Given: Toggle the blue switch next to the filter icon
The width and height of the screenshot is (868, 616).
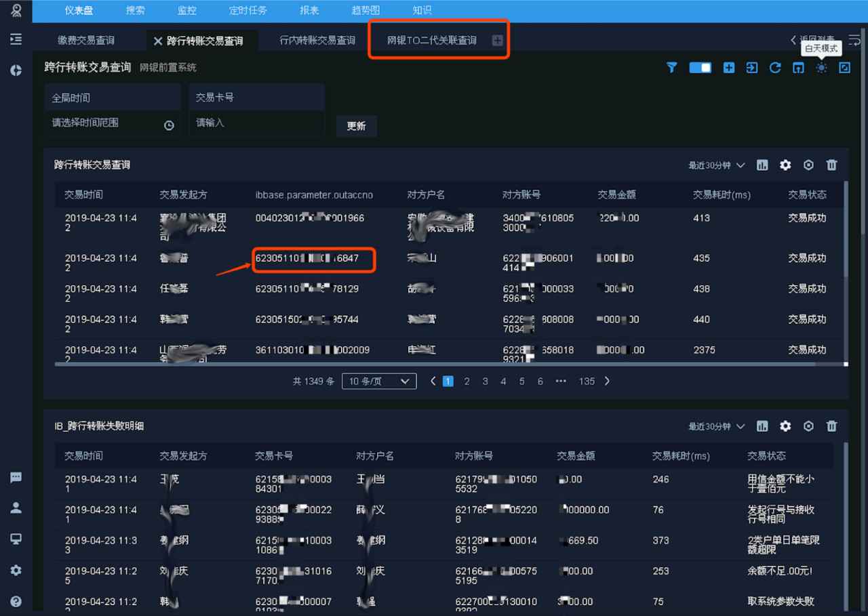Looking at the screenshot, I should point(700,68).
